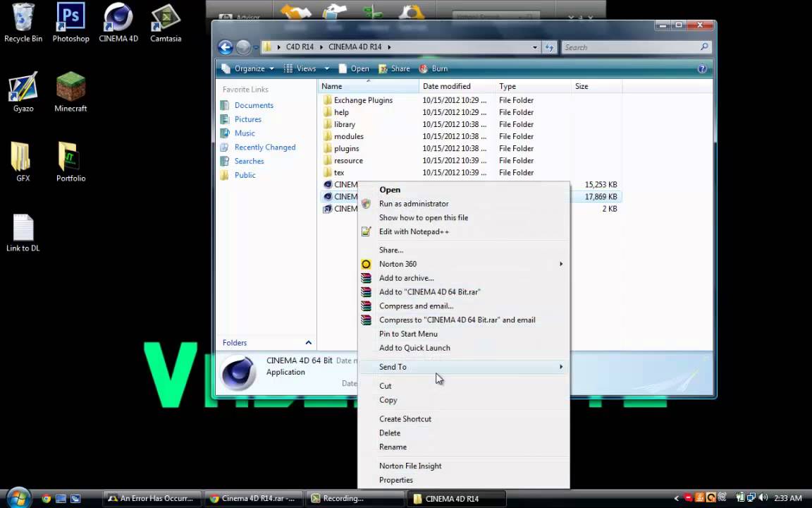Open the Pictures favorite link
Screen dimensions: 812x508
coord(247,119)
